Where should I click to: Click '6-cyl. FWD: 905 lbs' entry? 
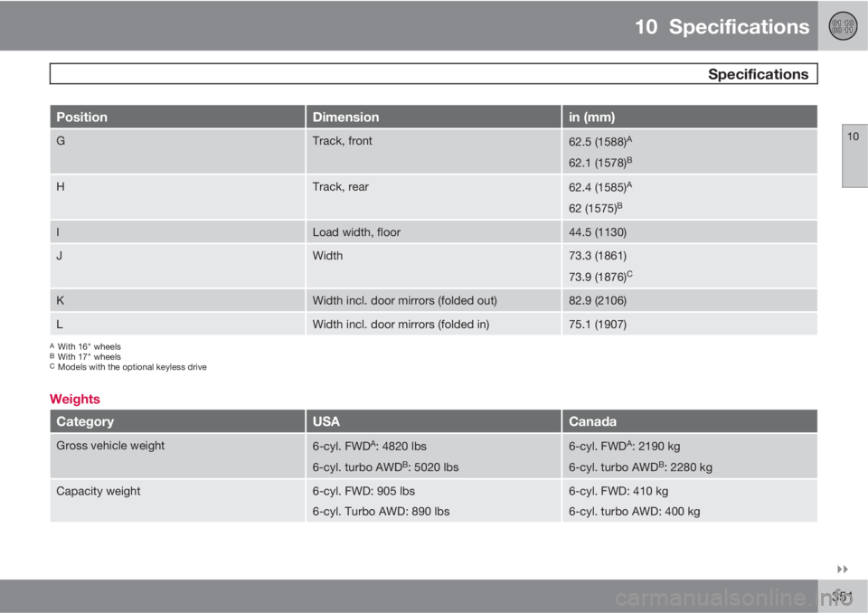point(363,491)
